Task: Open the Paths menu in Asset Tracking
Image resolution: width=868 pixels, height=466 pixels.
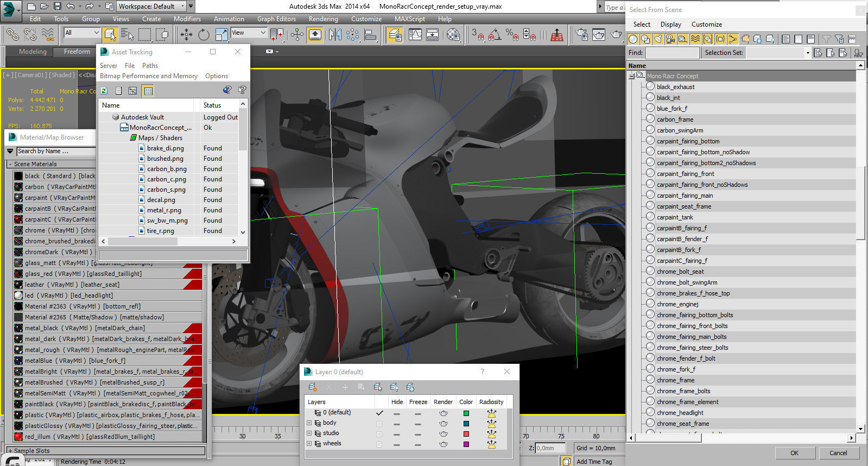Action: click(x=150, y=66)
